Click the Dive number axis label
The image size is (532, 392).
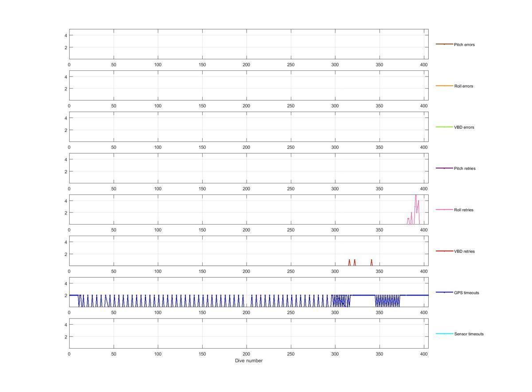249,361
